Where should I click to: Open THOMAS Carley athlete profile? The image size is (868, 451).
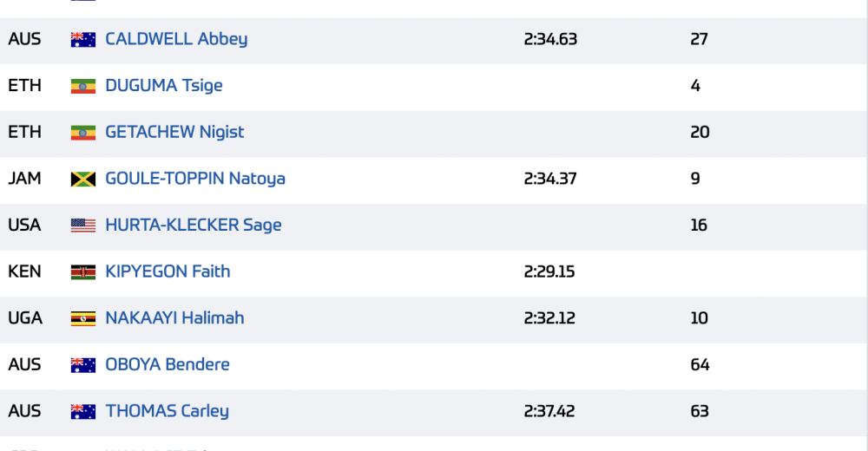click(167, 411)
